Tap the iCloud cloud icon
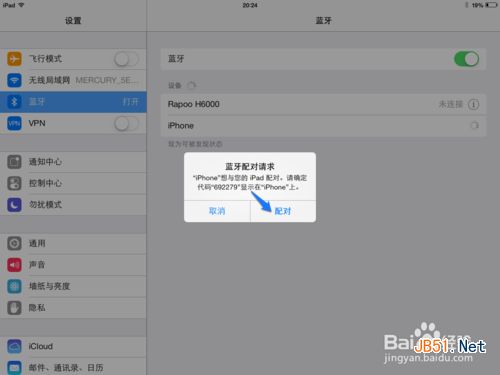 14,346
